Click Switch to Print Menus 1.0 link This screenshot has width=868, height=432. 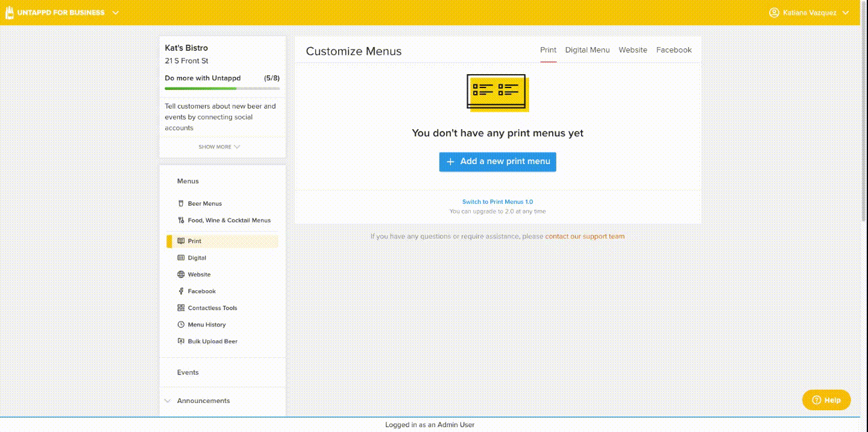[497, 202]
